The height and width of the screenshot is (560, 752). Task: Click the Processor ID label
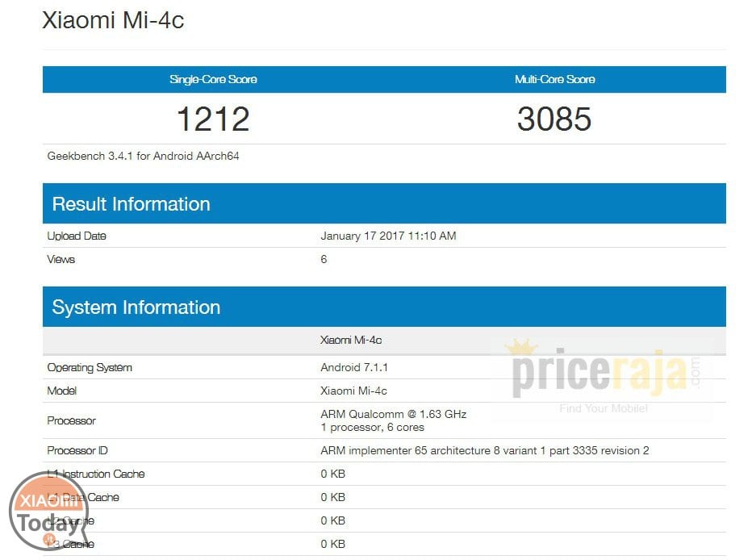pyautogui.click(x=77, y=451)
